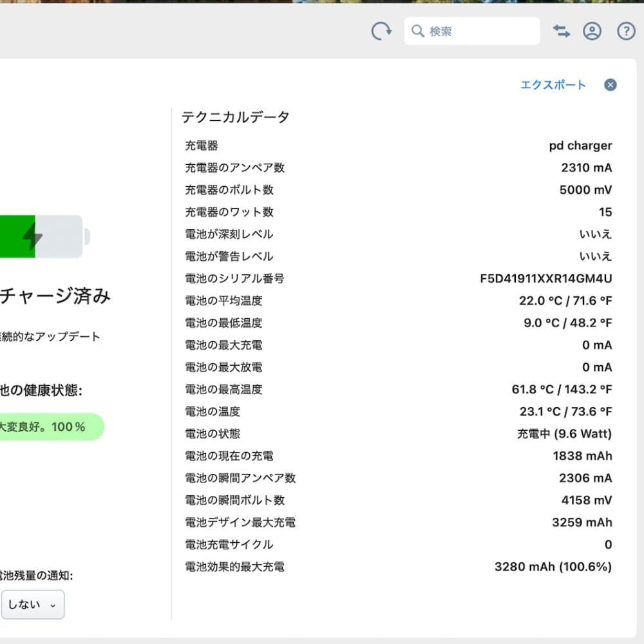Select the テクニカルデータ section heading
This screenshot has height=644, width=644.
(x=234, y=117)
